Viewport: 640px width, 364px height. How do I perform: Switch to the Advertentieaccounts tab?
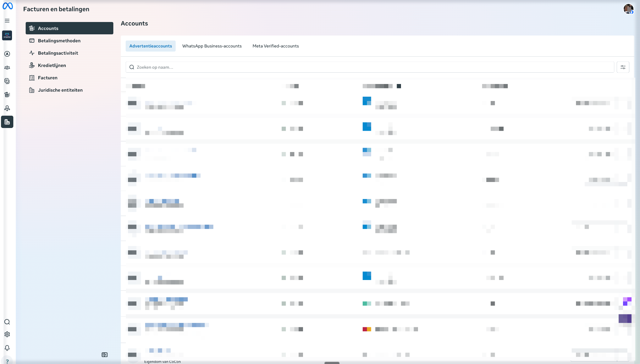(151, 46)
